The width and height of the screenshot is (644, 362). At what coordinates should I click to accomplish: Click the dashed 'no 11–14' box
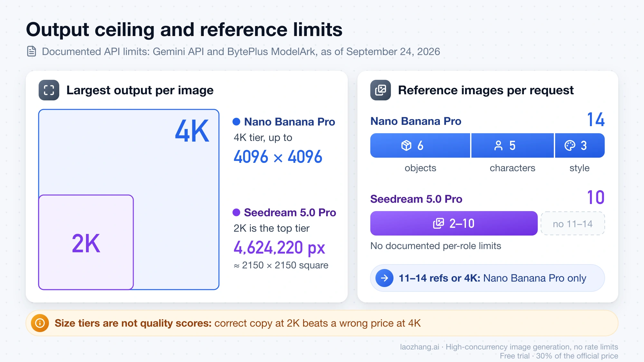click(x=573, y=223)
